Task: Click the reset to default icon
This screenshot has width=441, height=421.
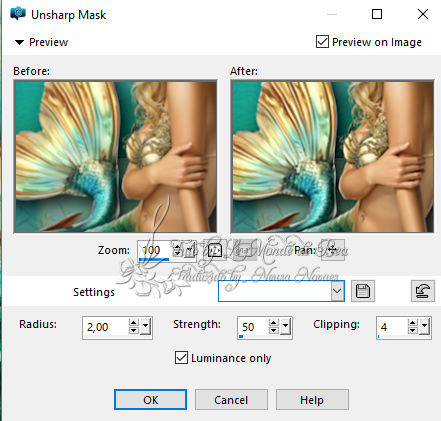Action: (x=423, y=291)
